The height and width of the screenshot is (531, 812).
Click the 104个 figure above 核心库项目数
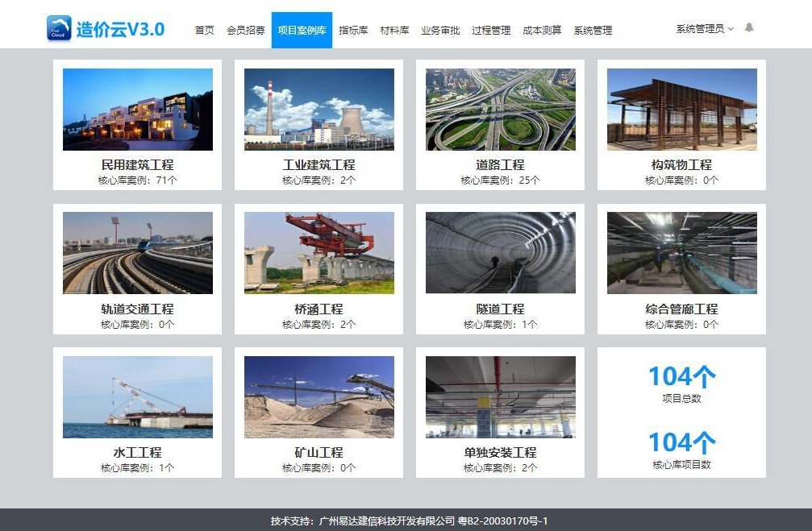point(682,442)
